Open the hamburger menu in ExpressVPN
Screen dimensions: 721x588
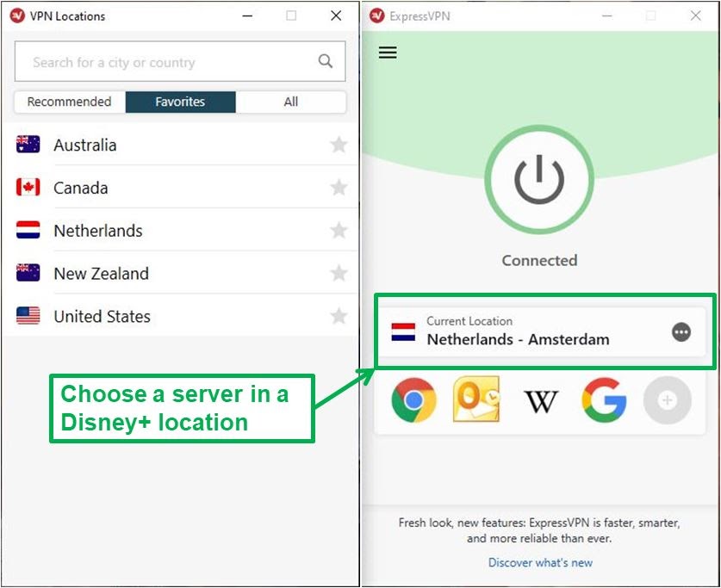(388, 53)
